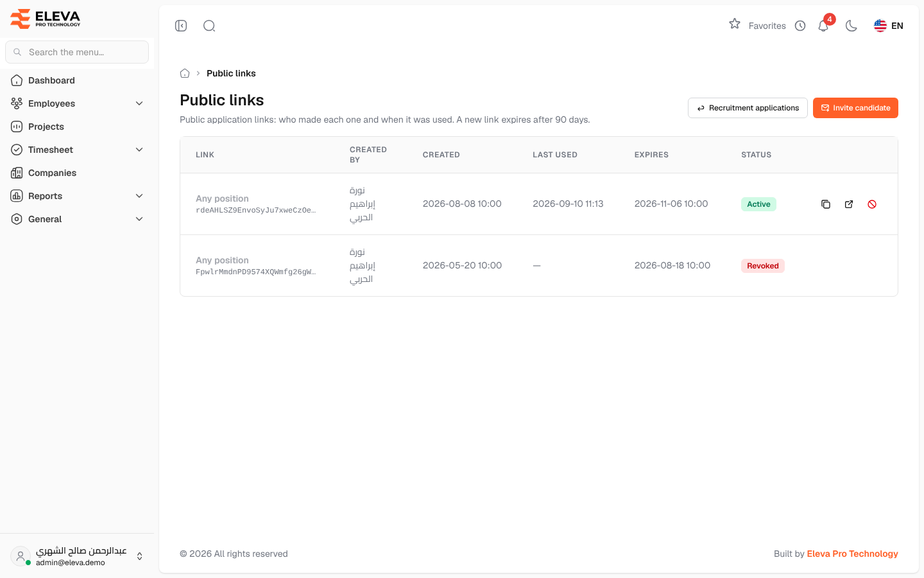
Task: Toggle dark mode moon icon
Action: (x=851, y=26)
